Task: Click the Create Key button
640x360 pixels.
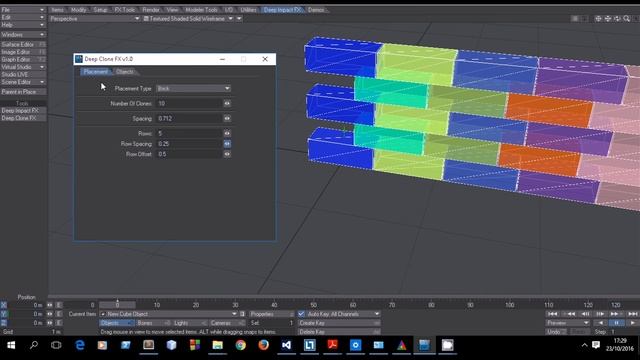Action: point(339,323)
